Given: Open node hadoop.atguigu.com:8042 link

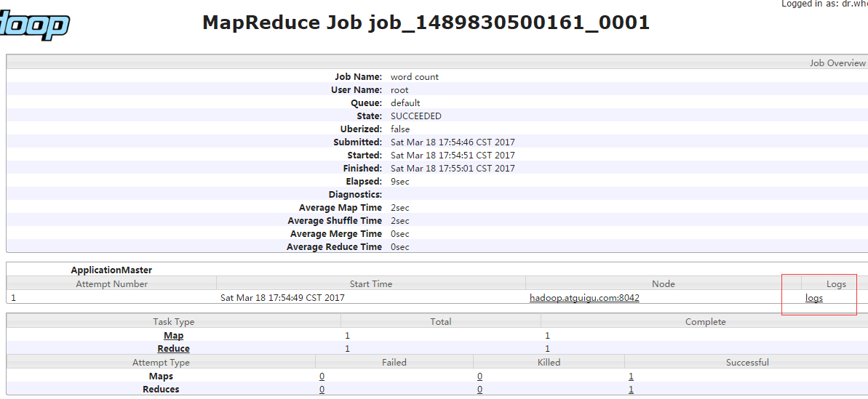Looking at the screenshot, I should coord(584,298).
